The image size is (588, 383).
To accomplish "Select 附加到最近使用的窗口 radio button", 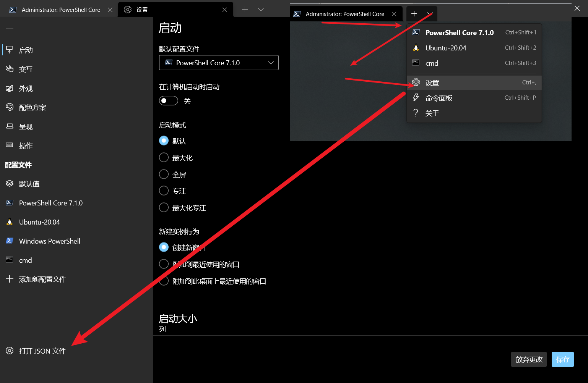I will 164,264.
